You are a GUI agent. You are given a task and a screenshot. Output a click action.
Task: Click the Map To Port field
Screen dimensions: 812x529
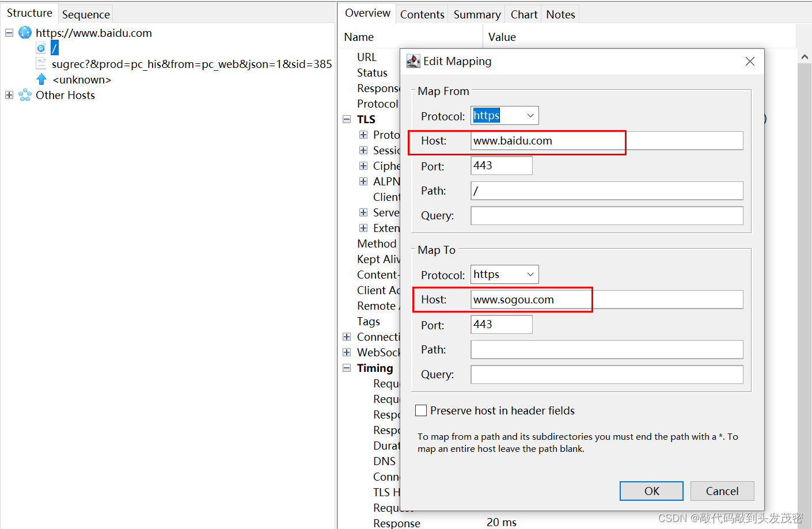click(502, 325)
